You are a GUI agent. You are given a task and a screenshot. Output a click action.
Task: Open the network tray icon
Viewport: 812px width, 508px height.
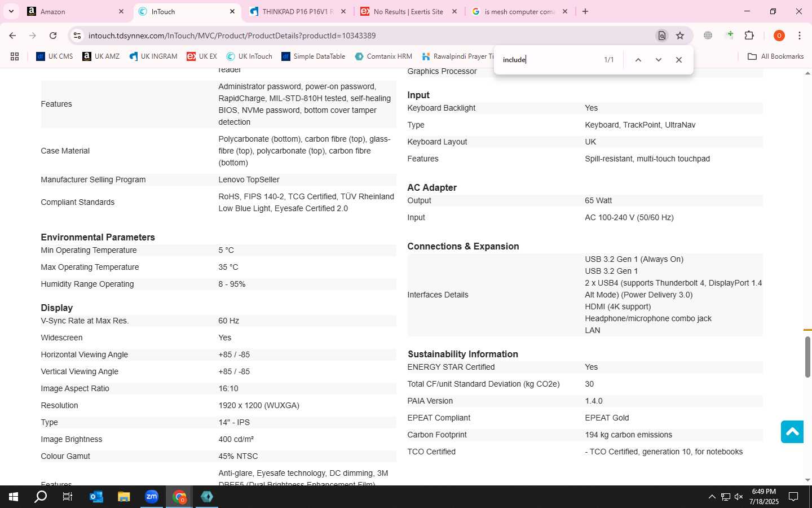point(726,497)
